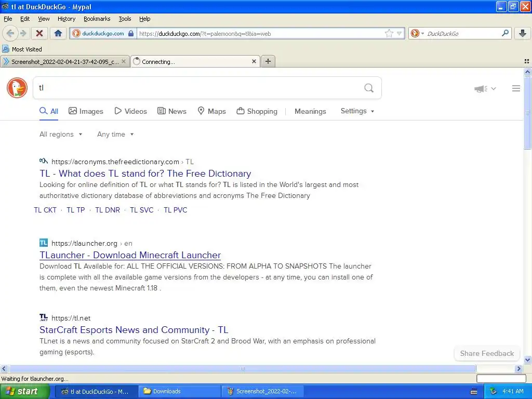Viewport: 532px width, 399px height.
Task: Stop loading with the red X
Action: (39, 33)
